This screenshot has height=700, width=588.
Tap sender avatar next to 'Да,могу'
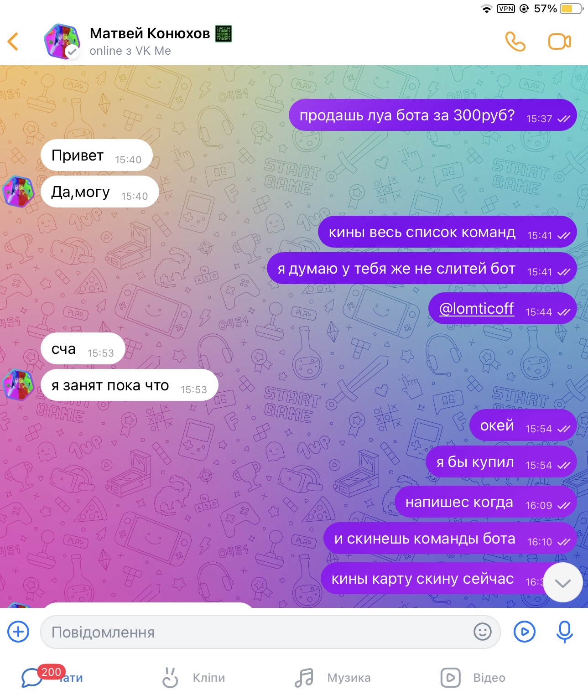(x=18, y=192)
